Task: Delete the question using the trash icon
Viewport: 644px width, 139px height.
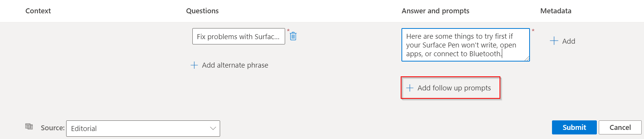Action: click(x=293, y=36)
